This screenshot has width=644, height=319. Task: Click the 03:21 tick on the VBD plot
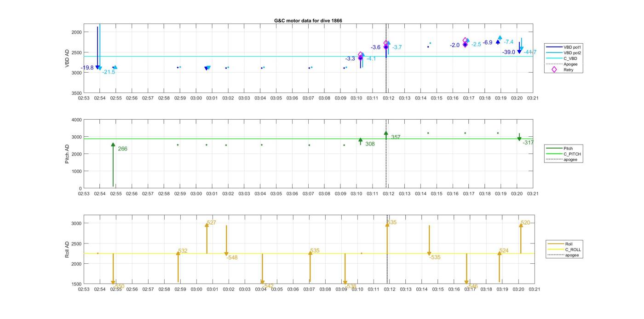pyautogui.click(x=533, y=98)
